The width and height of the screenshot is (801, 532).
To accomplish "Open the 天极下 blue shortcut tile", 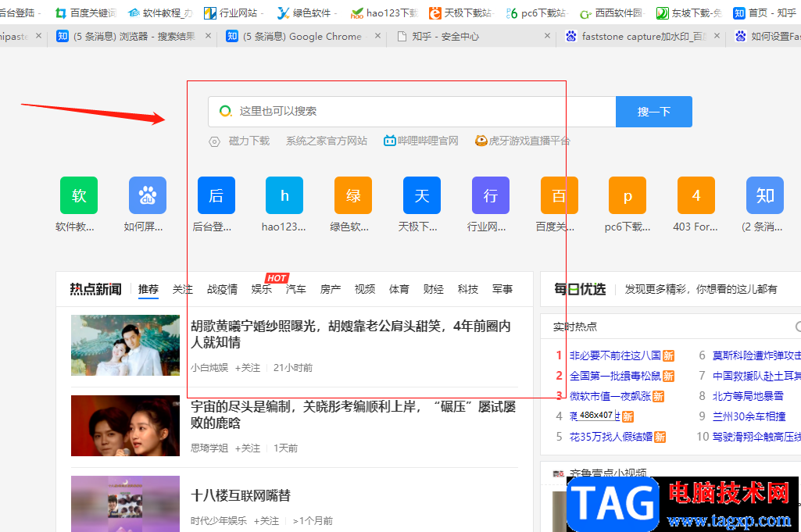I will coord(421,195).
